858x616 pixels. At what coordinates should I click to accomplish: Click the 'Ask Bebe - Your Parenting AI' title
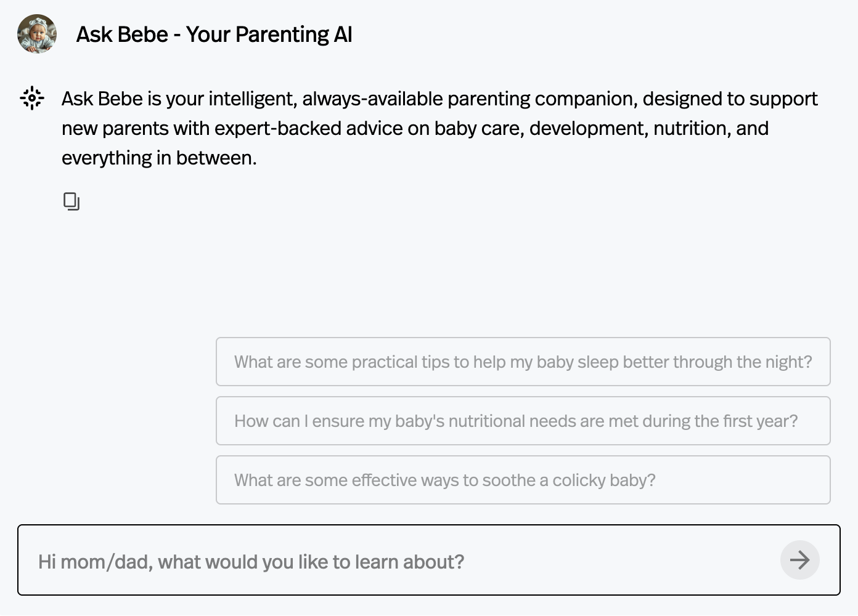[x=214, y=34]
